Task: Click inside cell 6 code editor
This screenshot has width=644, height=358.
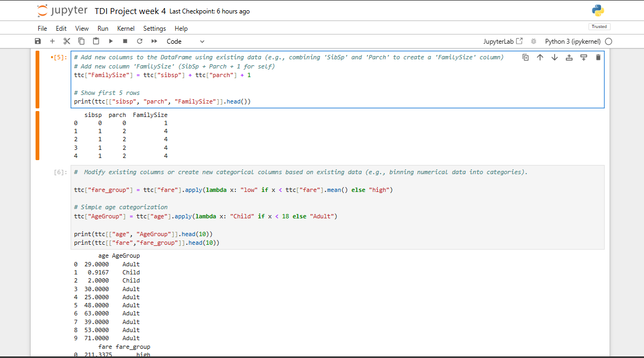Action: click(x=337, y=208)
